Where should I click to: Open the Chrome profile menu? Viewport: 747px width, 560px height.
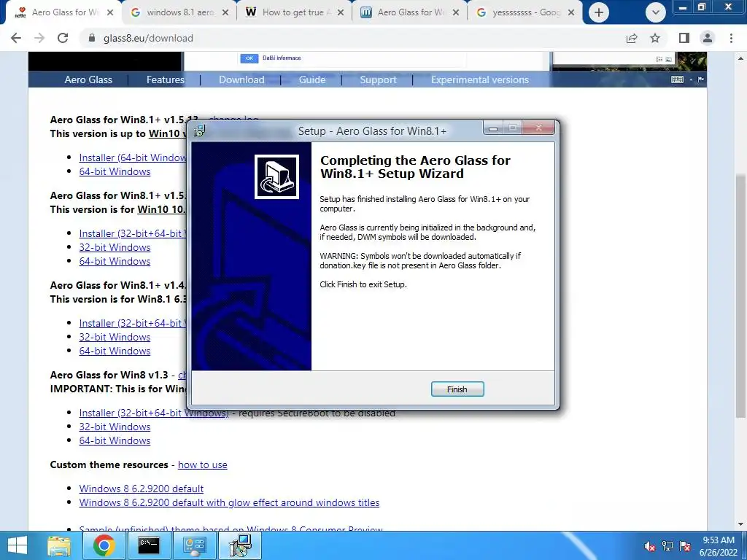[708, 38]
